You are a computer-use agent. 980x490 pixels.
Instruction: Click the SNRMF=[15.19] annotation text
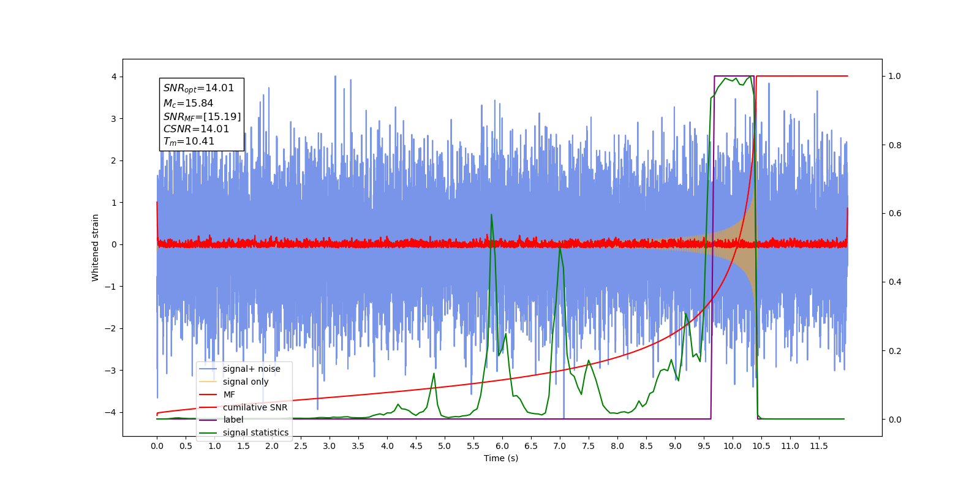[202, 116]
